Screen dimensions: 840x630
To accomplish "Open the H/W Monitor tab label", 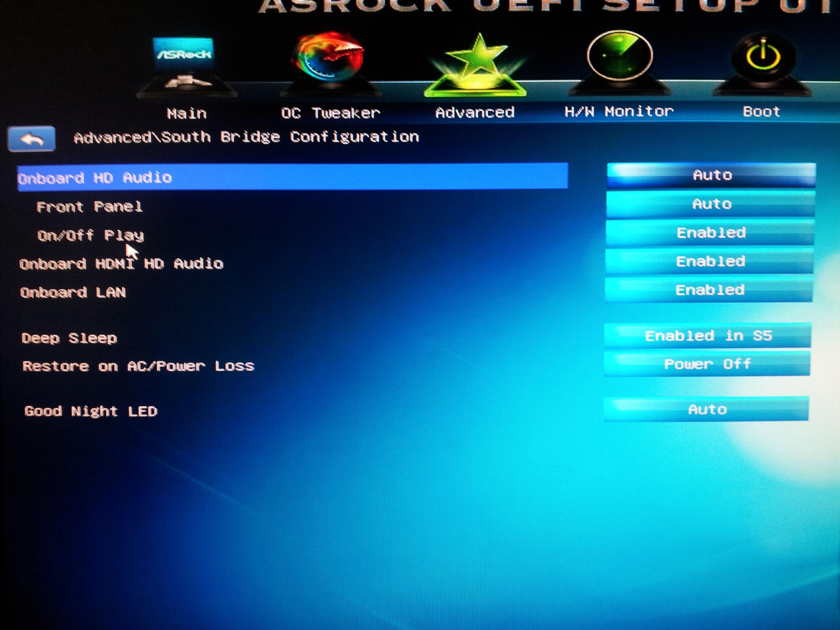I will [619, 112].
